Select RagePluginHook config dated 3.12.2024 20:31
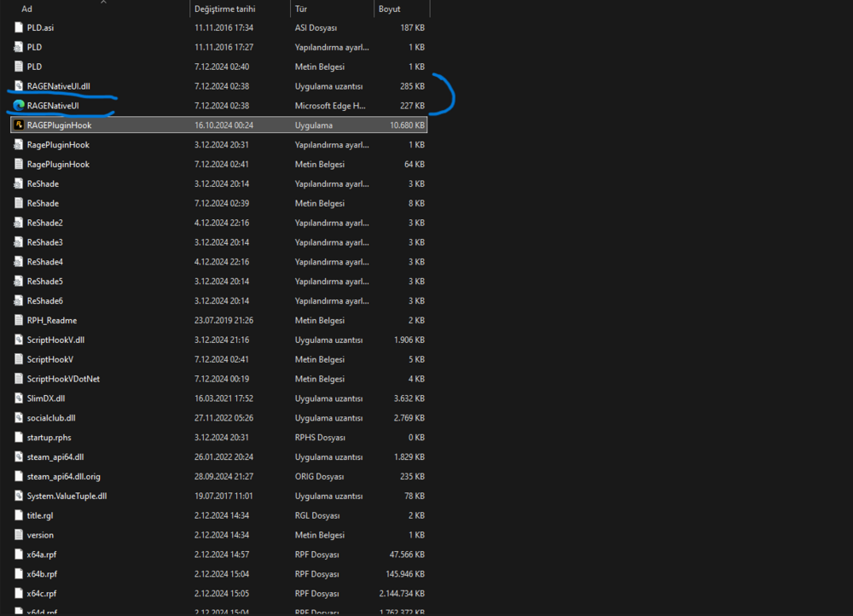 (x=218, y=145)
